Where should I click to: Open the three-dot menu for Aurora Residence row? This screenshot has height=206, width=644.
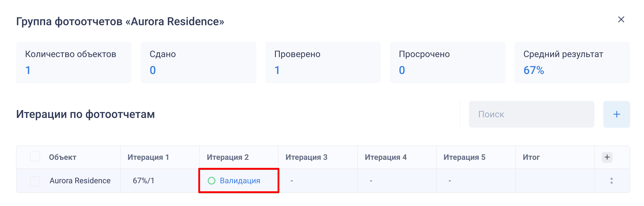611,181
